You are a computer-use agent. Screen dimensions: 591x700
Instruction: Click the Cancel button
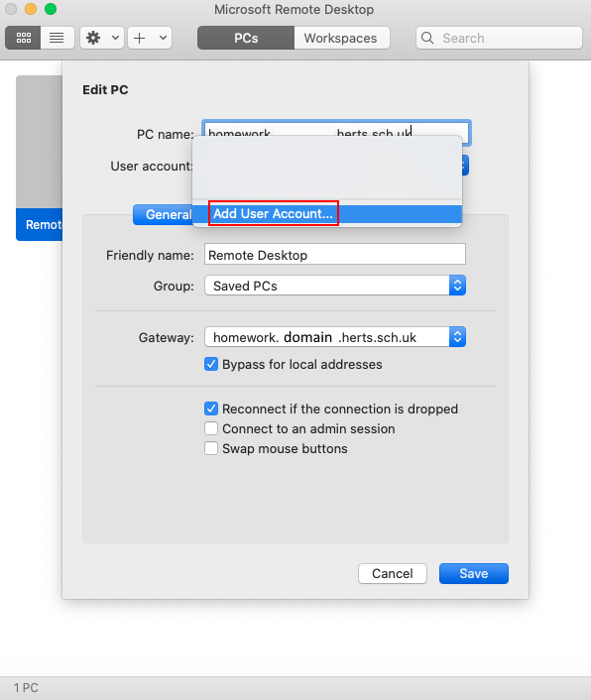tap(393, 574)
